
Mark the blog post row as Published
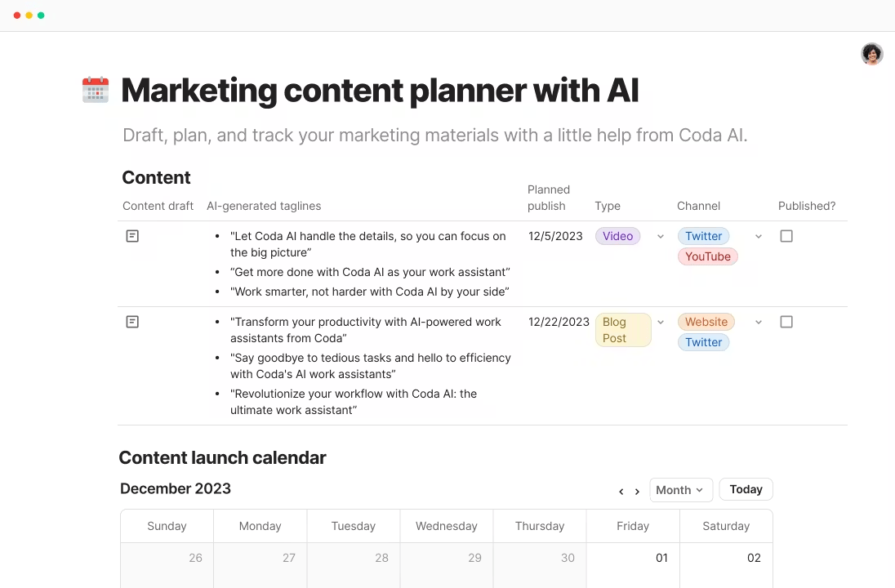point(786,322)
